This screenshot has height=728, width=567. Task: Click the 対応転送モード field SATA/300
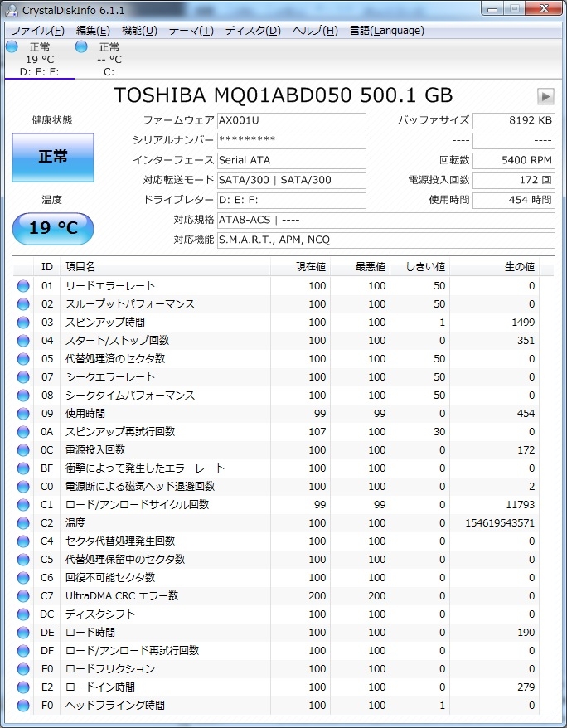point(292,181)
